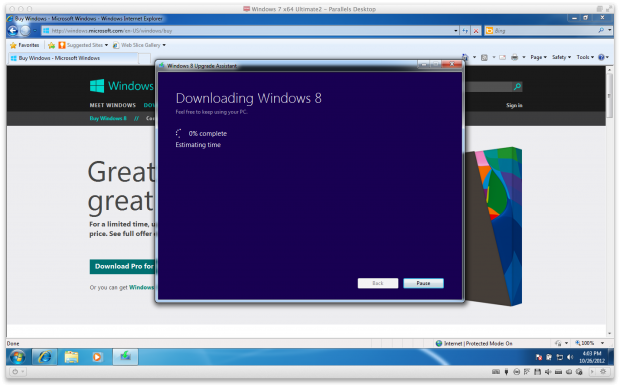Screen dimensions: 620x387
Task: Click the Internet Explorer taskbar icon
Action: (44, 357)
